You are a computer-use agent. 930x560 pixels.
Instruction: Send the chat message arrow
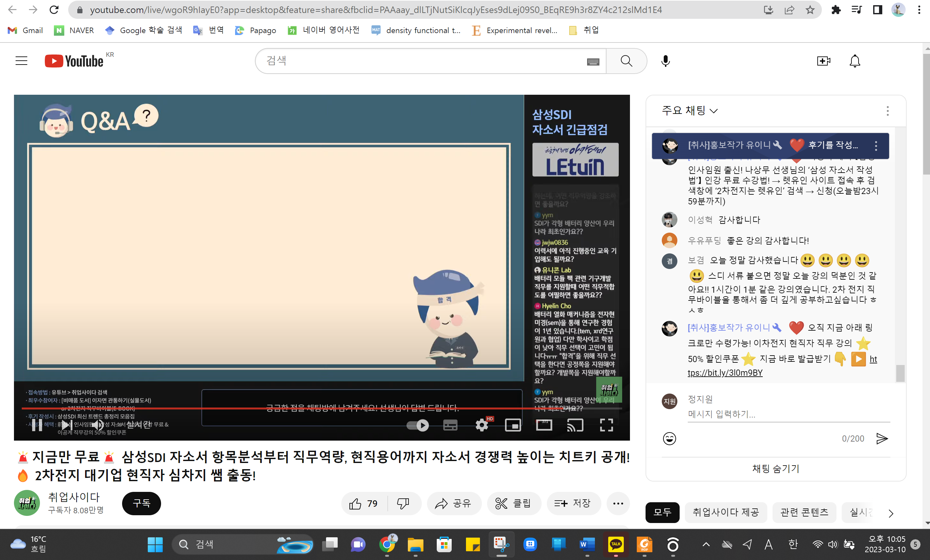882,438
